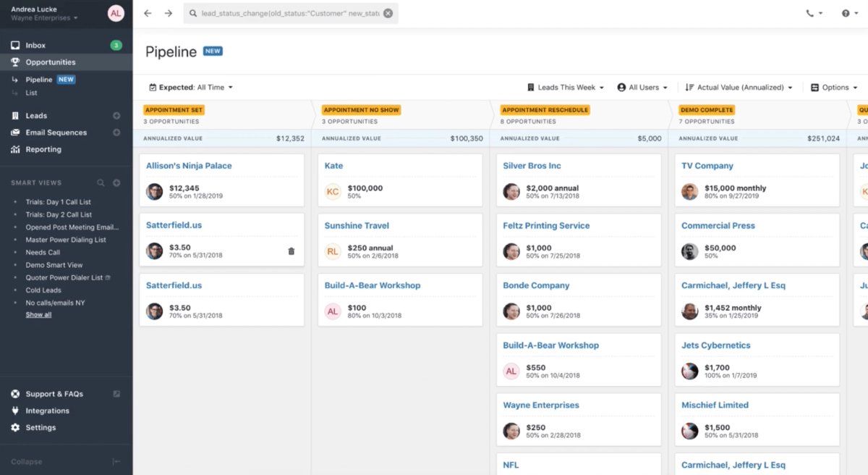The width and height of the screenshot is (868, 475).
Task: Select the List view under Opportunities
Action: 31,93
